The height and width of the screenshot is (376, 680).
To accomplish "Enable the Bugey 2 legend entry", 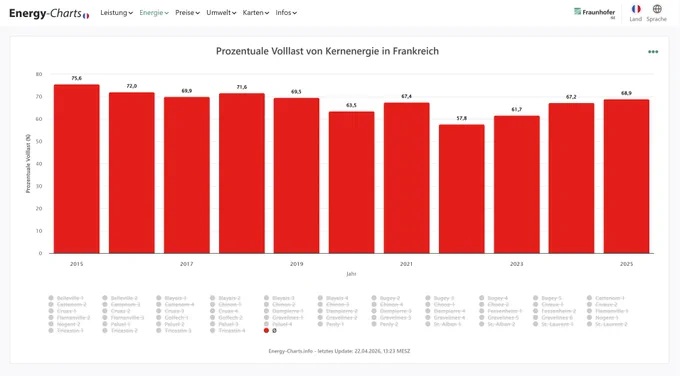I will (x=386, y=298).
